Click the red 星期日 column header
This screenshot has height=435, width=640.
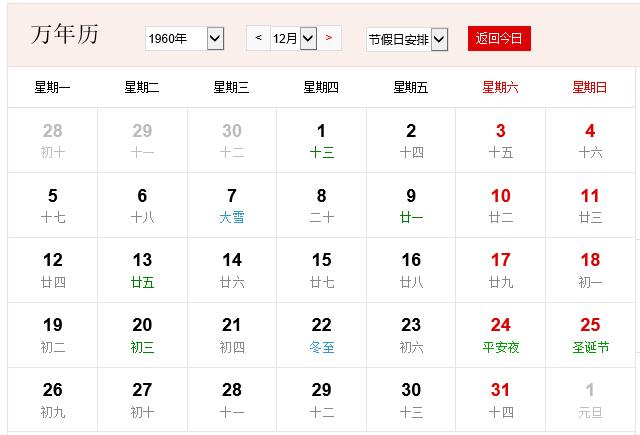tap(590, 87)
